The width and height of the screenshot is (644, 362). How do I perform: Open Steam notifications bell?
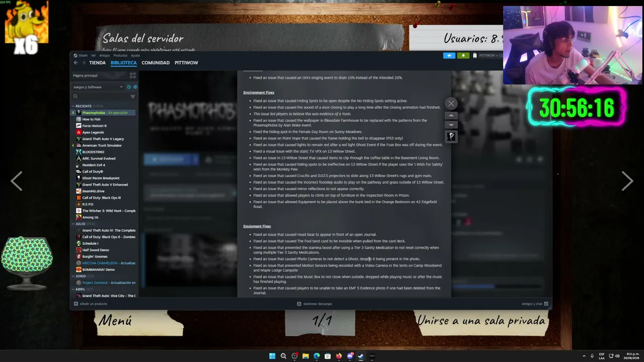[463, 55]
